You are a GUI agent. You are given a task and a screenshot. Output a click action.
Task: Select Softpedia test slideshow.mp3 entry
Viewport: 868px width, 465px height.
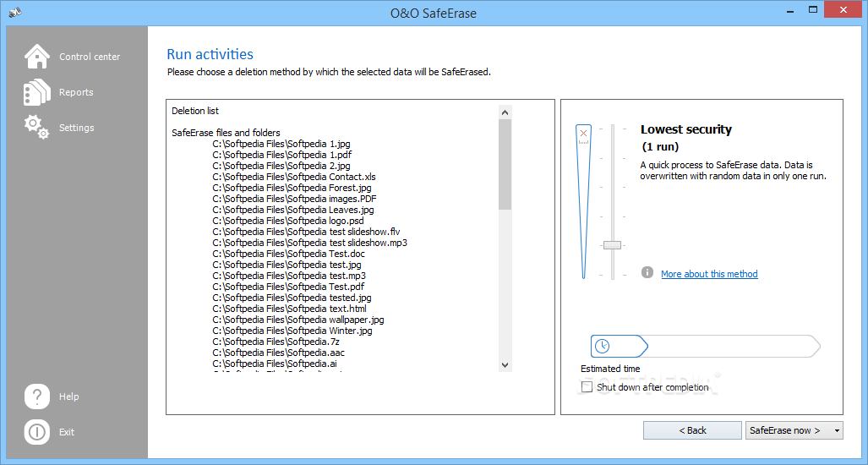[x=310, y=243]
